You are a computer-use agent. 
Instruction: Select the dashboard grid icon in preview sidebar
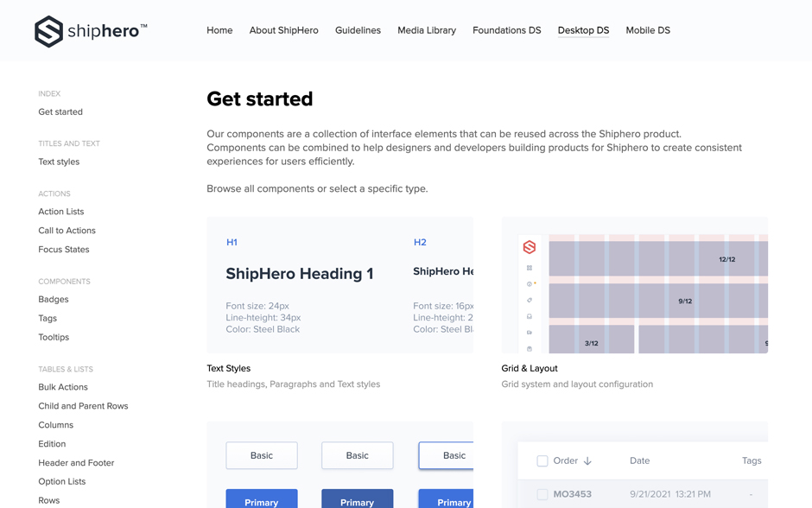[530, 268]
